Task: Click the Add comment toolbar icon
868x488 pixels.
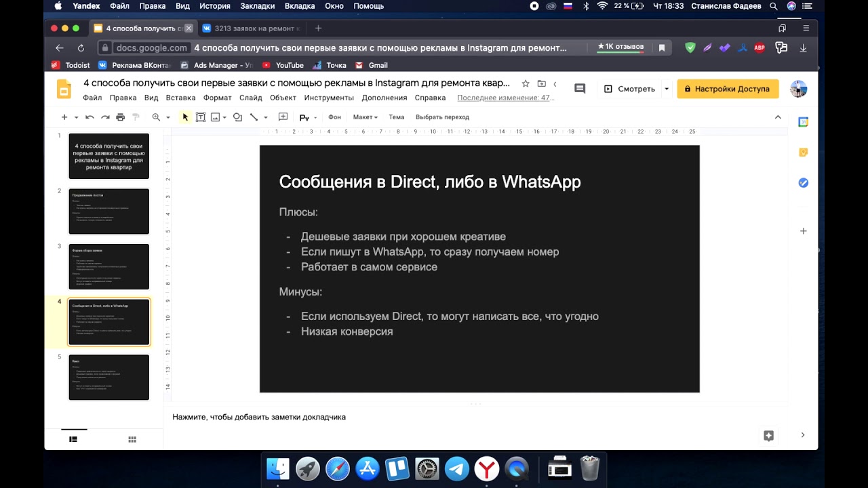Action: [283, 117]
